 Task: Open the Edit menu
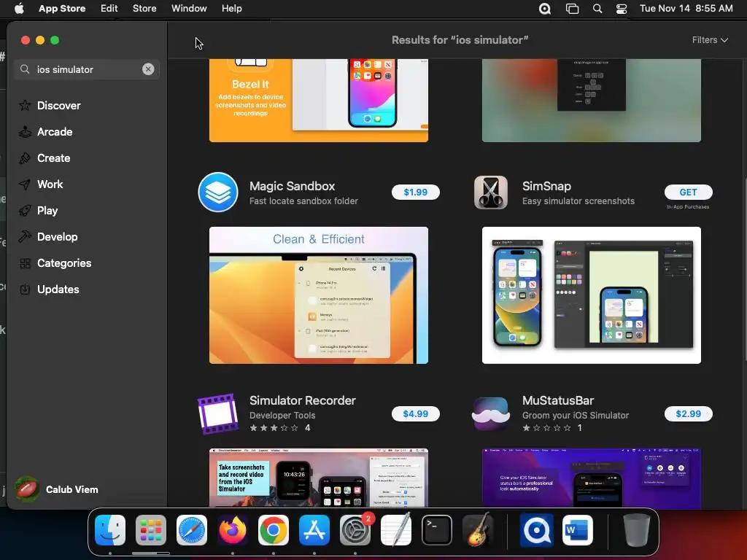tap(109, 8)
